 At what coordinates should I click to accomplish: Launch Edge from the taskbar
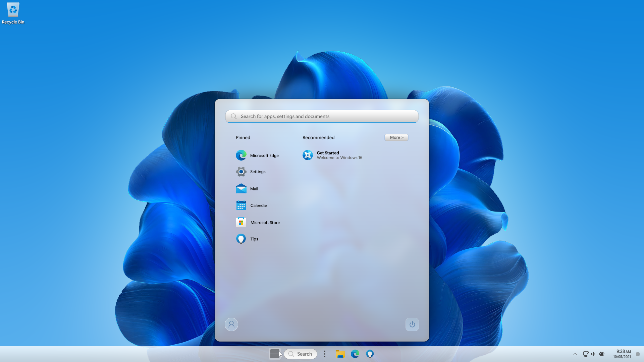coord(355,354)
